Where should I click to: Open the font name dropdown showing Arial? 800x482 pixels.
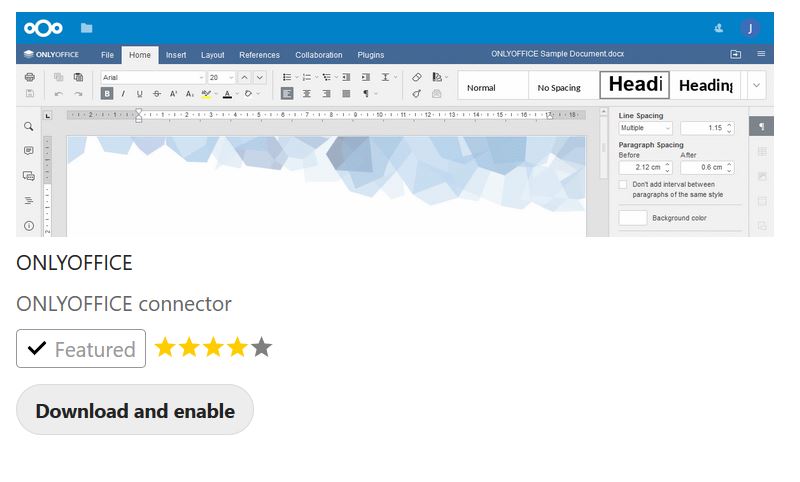(x=152, y=77)
